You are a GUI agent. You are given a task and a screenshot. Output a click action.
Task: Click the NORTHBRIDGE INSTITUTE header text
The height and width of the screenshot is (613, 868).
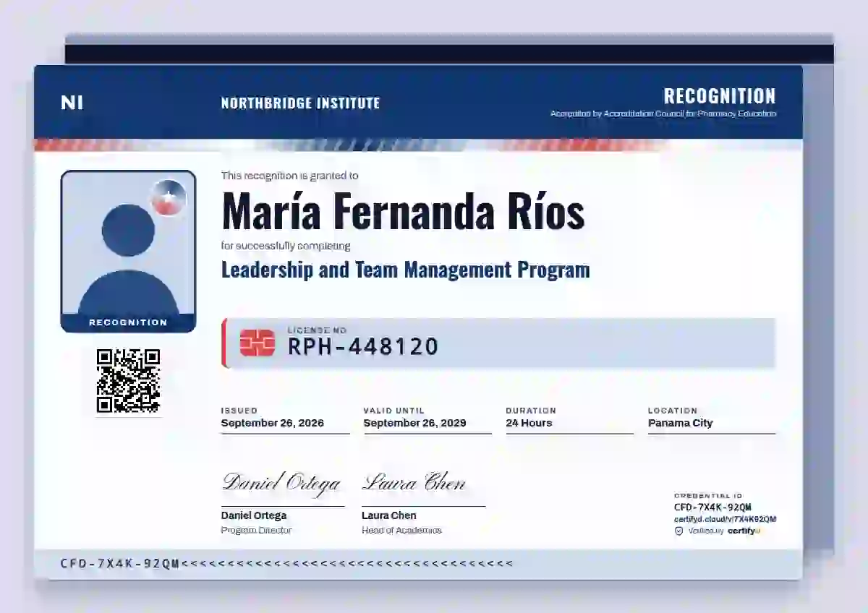tap(300, 103)
